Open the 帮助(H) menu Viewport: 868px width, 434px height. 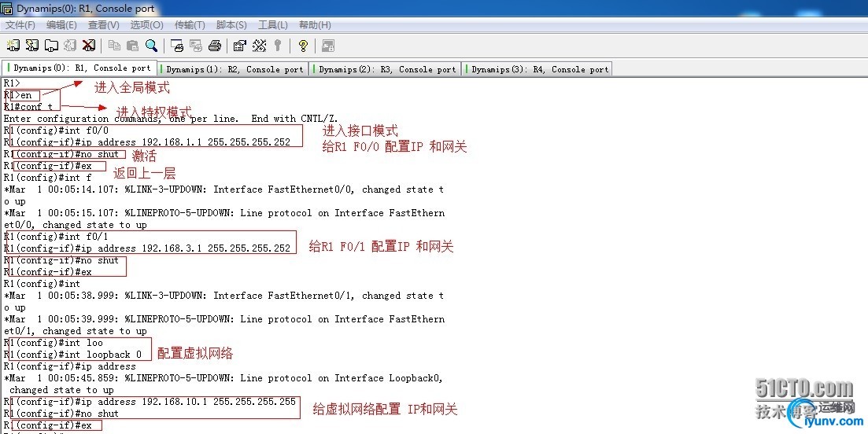point(315,25)
